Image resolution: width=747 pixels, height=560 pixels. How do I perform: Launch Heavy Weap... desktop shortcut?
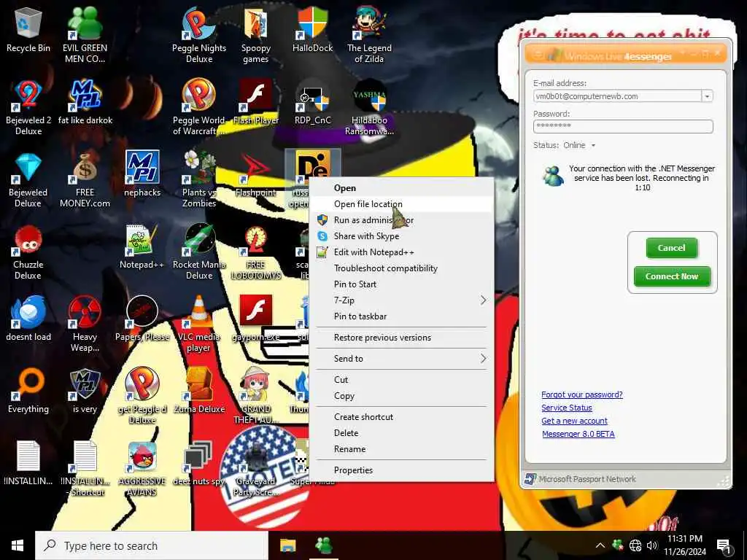85,324
